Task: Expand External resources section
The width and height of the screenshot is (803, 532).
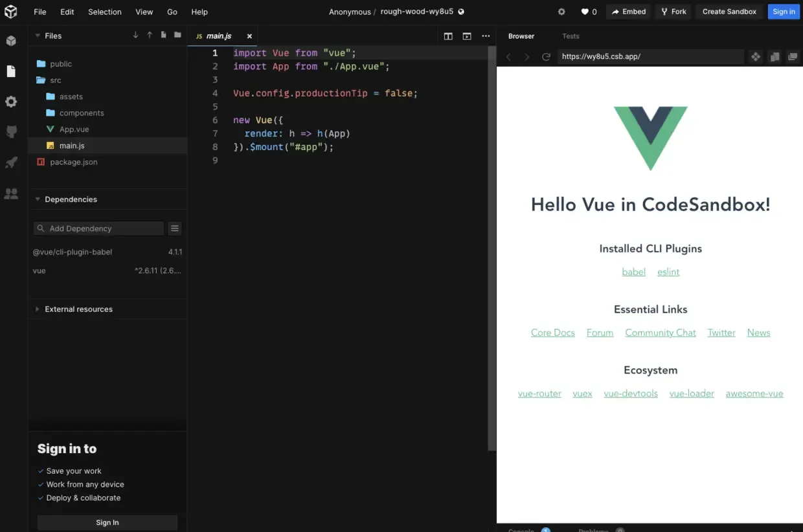Action: (38, 309)
